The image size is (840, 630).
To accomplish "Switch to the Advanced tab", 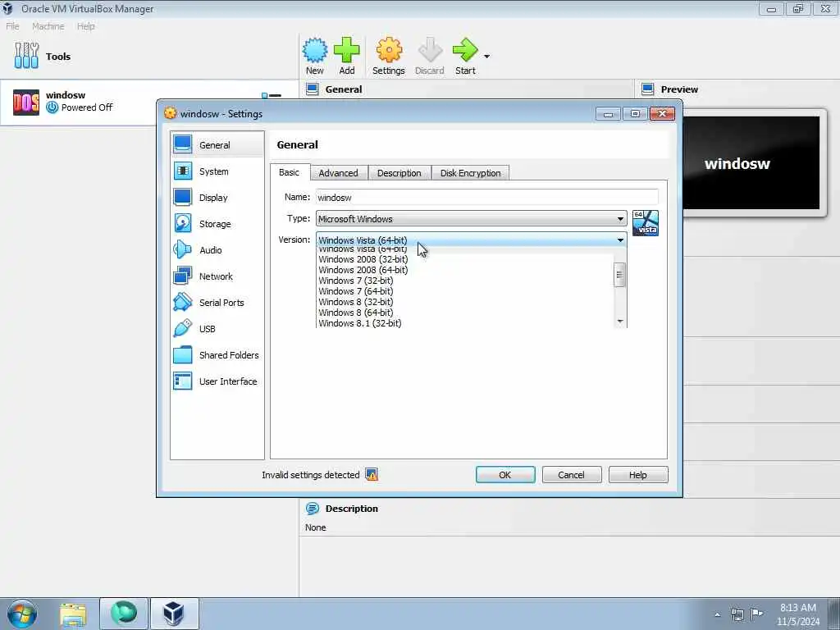I will [338, 173].
